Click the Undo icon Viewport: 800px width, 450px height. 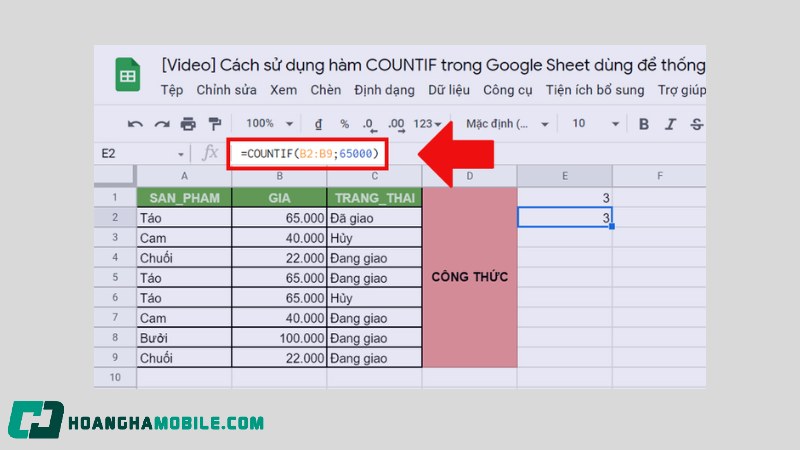click(x=135, y=124)
